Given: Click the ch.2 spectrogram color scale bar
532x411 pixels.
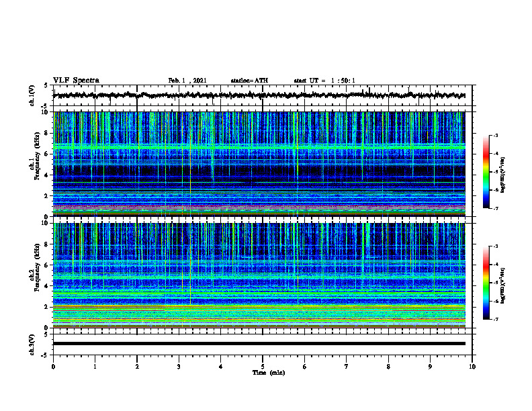Looking at the screenshot, I should tap(486, 283).
